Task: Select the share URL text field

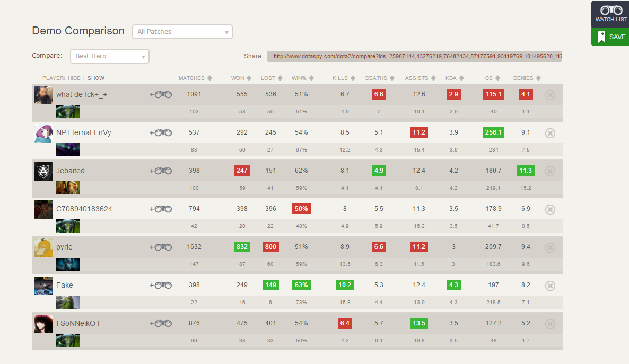Action: coord(414,56)
